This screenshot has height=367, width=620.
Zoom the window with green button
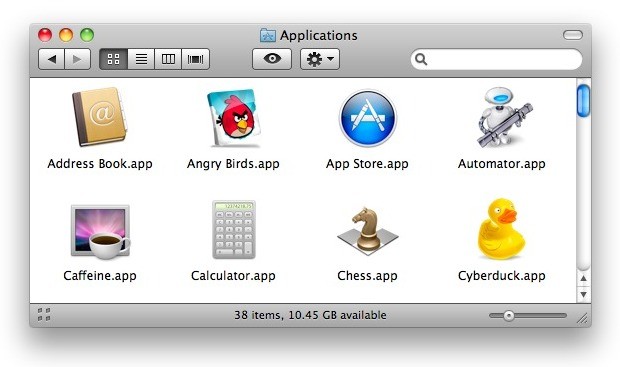87,35
